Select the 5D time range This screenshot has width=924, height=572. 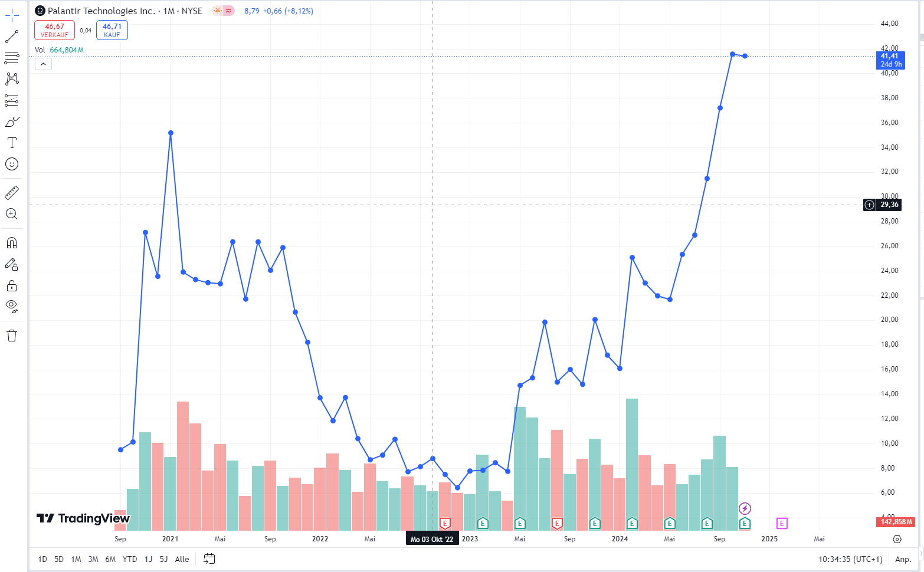pyautogui.click(x=59, y=559)
